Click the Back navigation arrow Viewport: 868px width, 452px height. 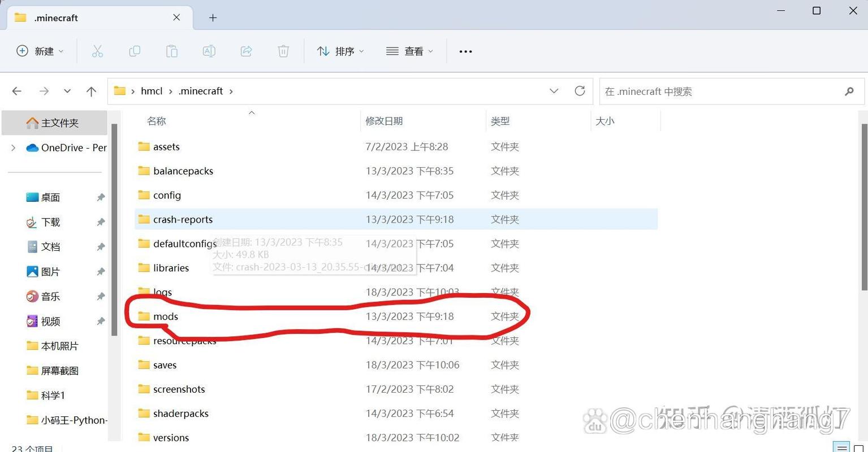coord(17,91)
